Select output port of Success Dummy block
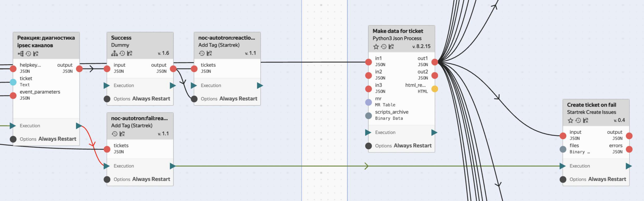The width and height of the screenshot is (644, 201). coord(173,69)
